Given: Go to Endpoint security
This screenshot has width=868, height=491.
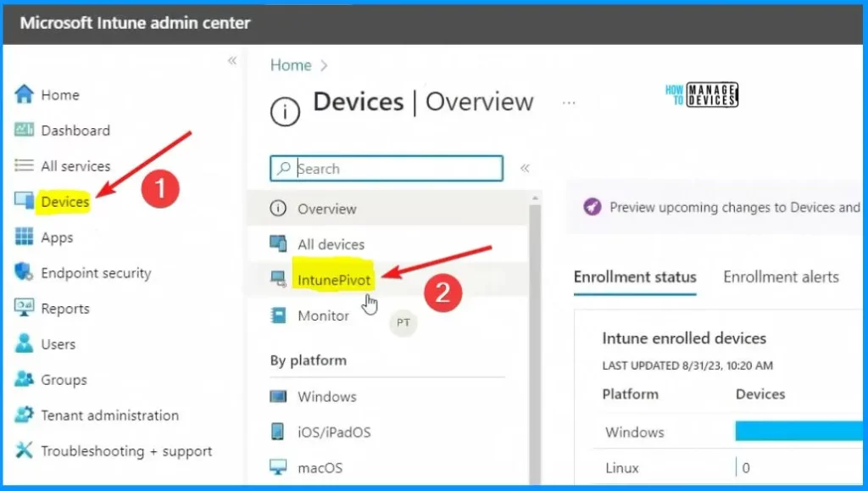Looking at the screenshot, I should pos(96,273).
